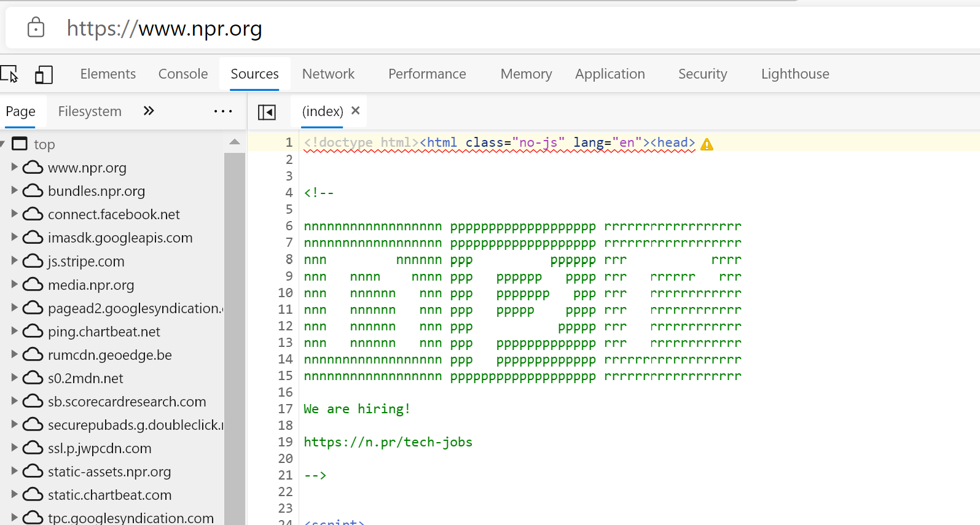Click the 'We are hiring!' comment text
The image size is (980, 525).
click(x=356, y=409)
